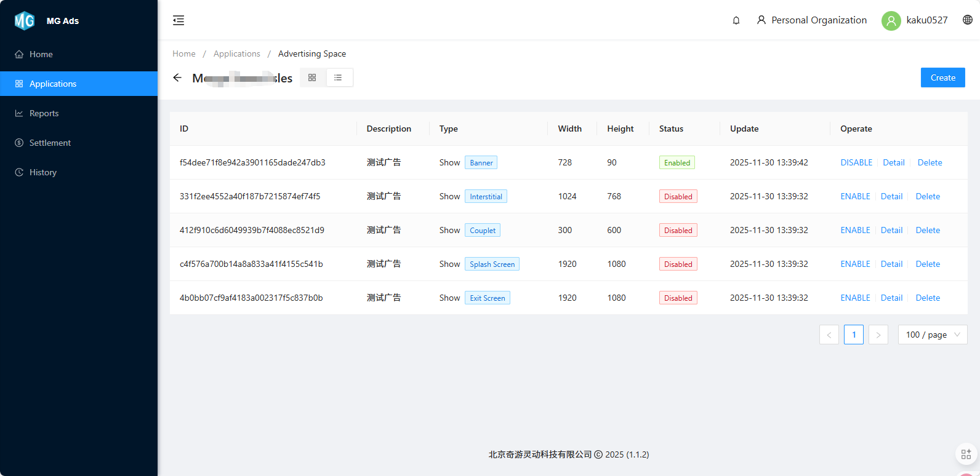Open notifications bell icon
This screenshot has width=980, height=476.
click(736, 20)
